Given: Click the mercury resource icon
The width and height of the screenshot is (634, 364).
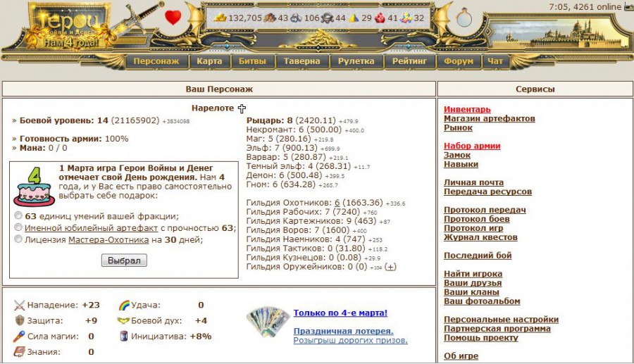Looking at the screenshot, I should pyautogui.click(x=327, y=18).
